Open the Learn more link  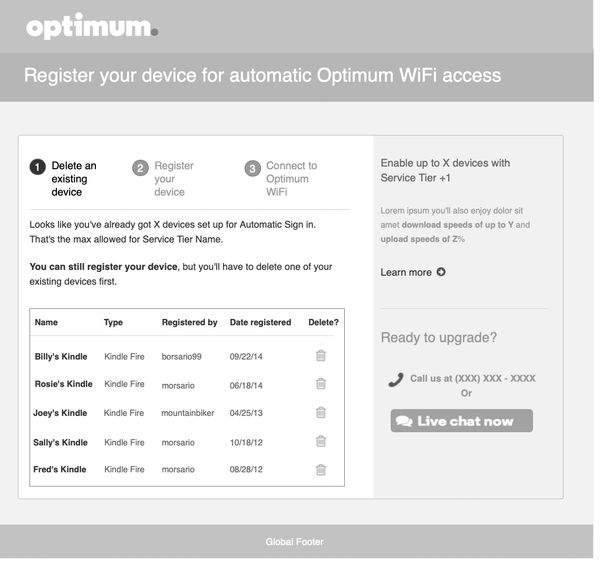(x=406, y=272)
